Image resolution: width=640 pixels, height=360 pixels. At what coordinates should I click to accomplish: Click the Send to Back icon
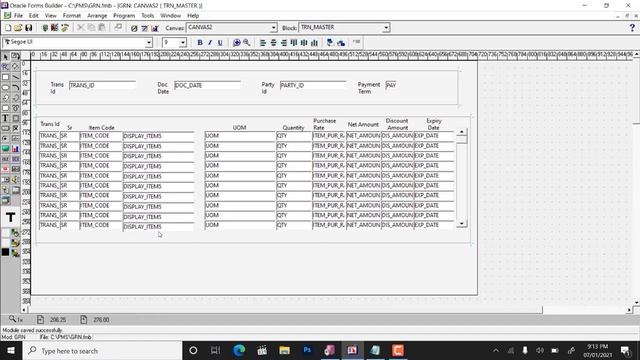(341, 42)
